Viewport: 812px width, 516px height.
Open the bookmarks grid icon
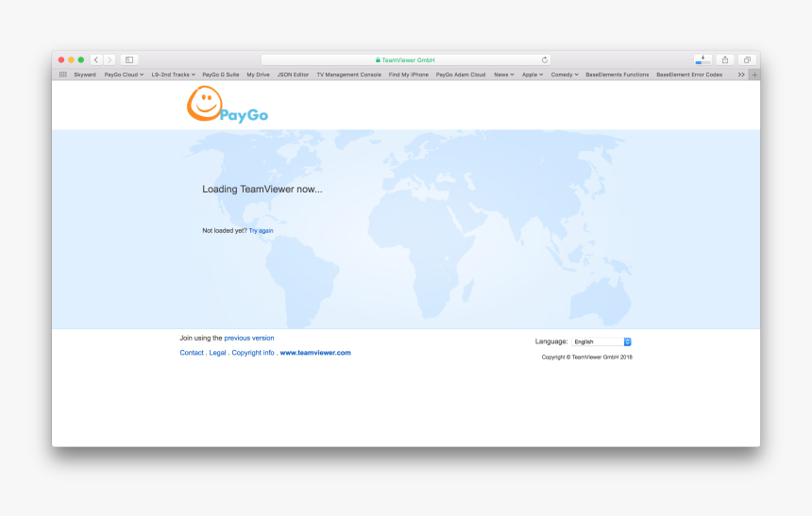click(63, 75)
